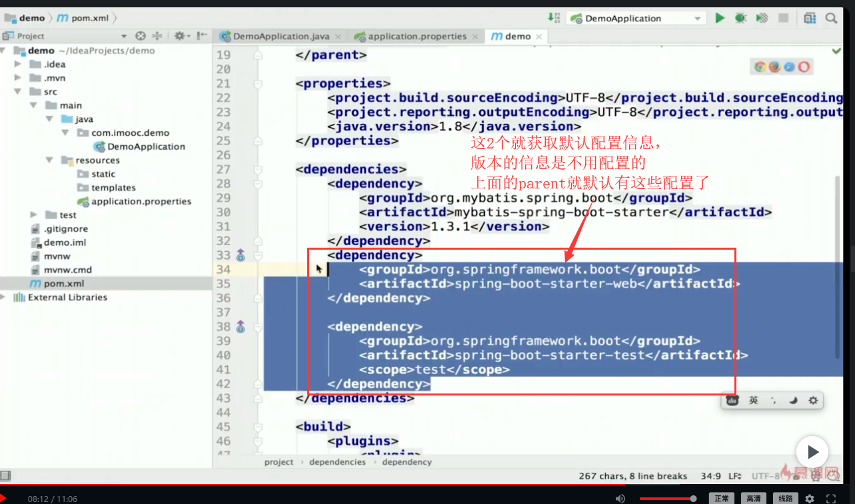The height and width of the screenshot is (504, 855).
Task: Select pom.xml in project tree
Action: click(63, 284)
